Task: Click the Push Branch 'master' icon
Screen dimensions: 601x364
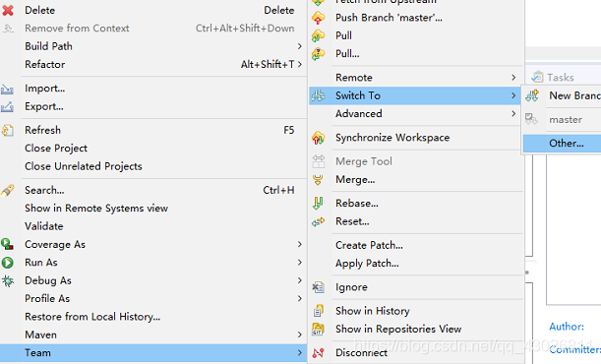Action: (x=318, y=18)
